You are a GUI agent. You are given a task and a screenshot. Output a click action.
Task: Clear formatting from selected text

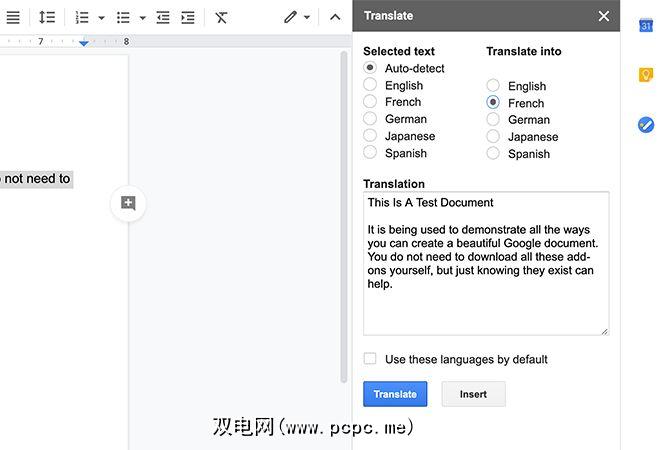tap(221, 17)
